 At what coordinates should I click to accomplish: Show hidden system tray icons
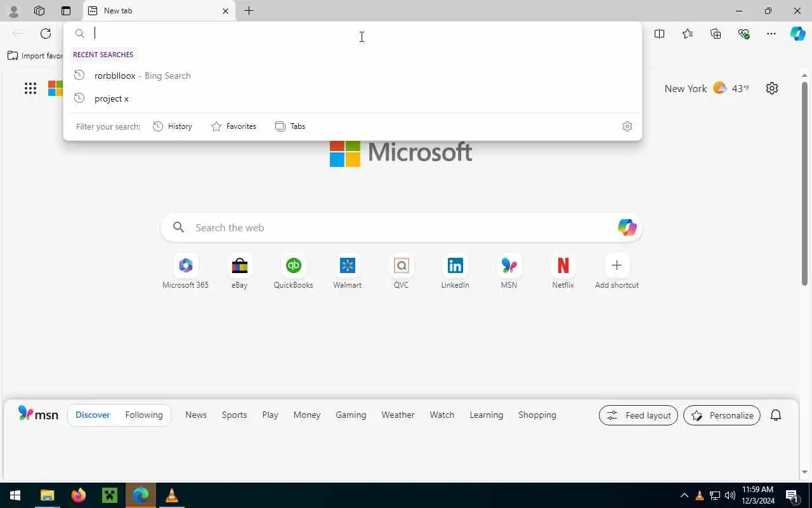(684, 495)
